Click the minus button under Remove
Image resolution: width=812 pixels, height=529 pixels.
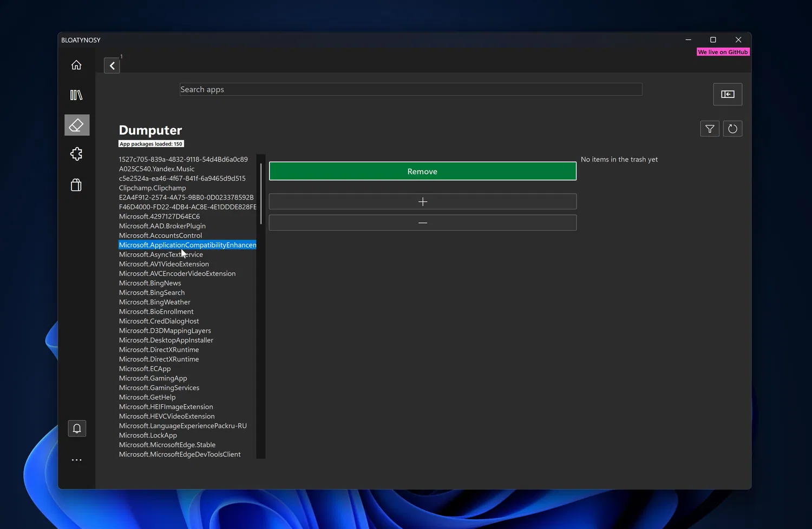click(x=423, y=223)
